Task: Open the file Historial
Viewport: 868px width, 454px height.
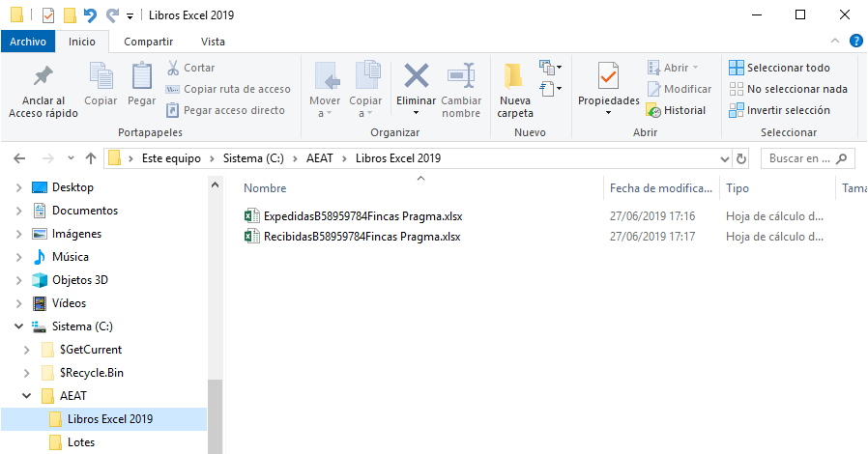Action: (x=676, y=110)
